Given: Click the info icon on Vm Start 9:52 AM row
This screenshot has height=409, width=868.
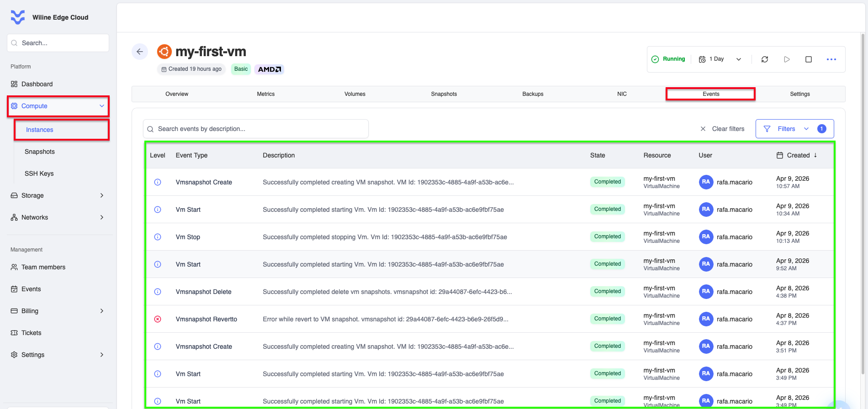Looking at the screenshot, I should click(158, 264).
